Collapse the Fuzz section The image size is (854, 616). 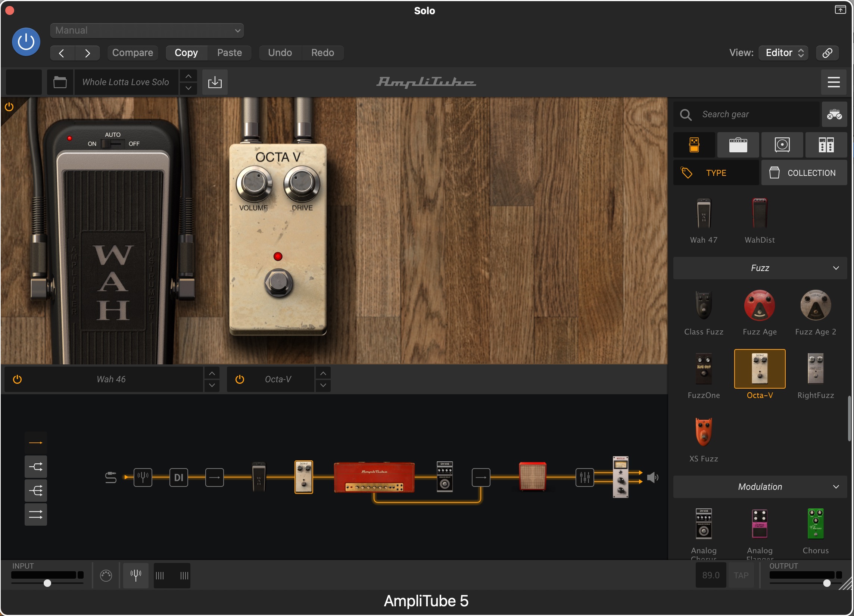(x=760, y=268)
